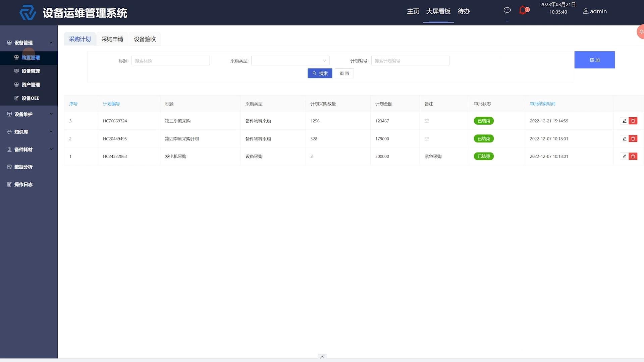Click the 已结束 status tag for 第三季度采购

[x=484, y=121]
